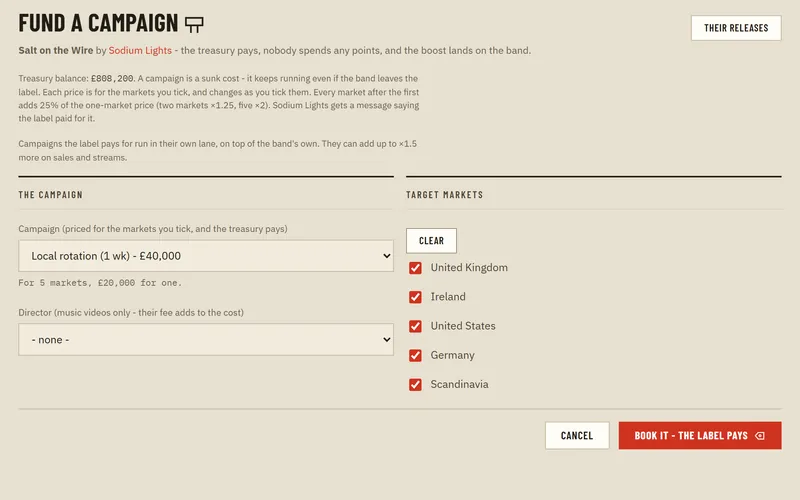Click the 'Salt on the Wire' release title
Screen dimensions: 800x500
(x=56, y=51)
